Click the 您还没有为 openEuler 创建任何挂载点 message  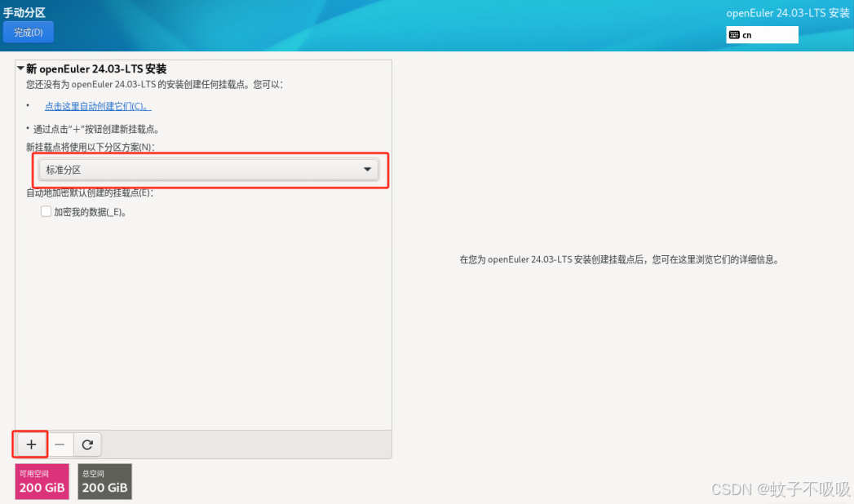pyautogui.click(x=155, y=84)
